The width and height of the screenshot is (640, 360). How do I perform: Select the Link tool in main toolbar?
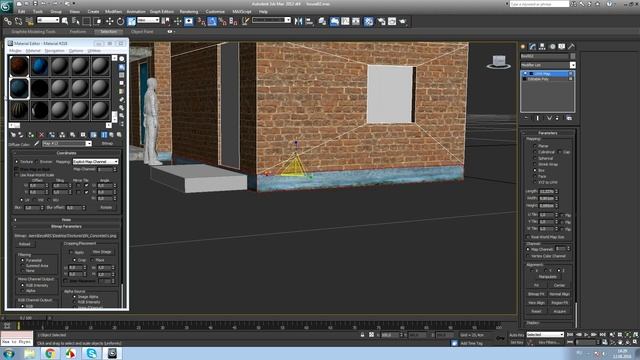8,21
